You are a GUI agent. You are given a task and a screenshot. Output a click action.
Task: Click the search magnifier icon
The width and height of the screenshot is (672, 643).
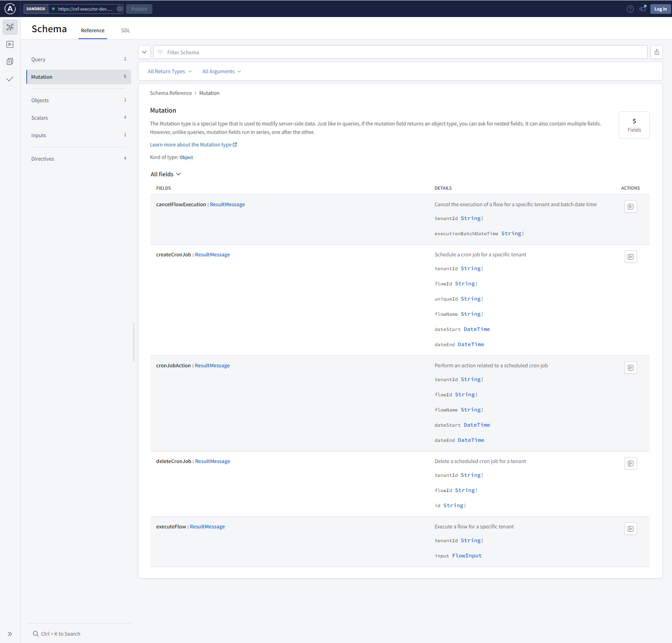[36, 634]
